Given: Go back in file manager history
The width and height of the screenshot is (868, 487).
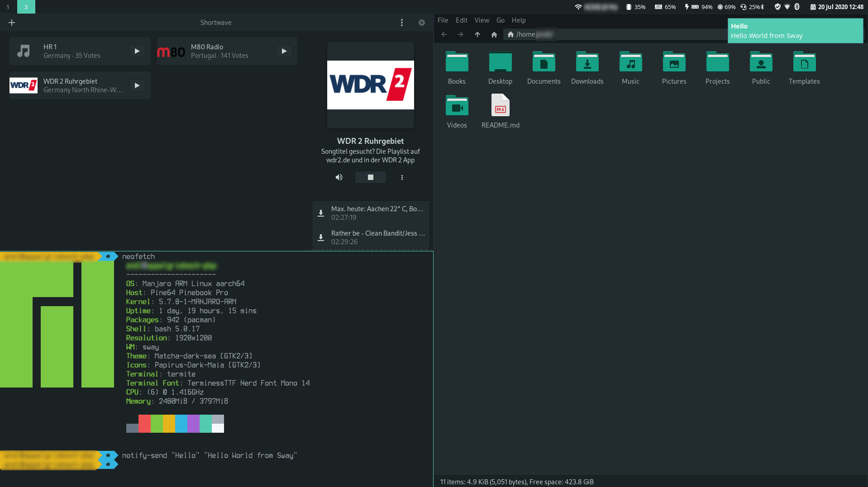Looking at the screenshot, I should (x=444, y=34).
